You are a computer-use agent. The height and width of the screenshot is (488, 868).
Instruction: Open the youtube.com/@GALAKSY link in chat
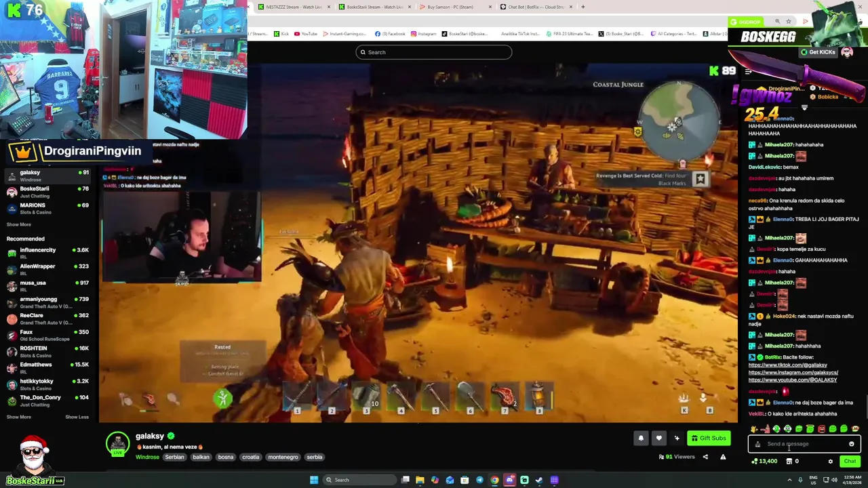[x=793, y=380]
